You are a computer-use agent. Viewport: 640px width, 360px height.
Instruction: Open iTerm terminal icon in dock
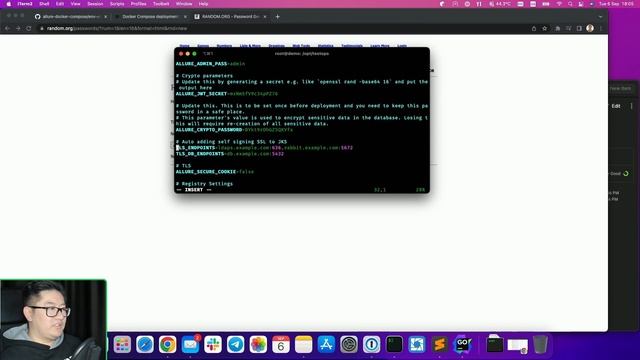pyautogui.click(x=394, y=344)
